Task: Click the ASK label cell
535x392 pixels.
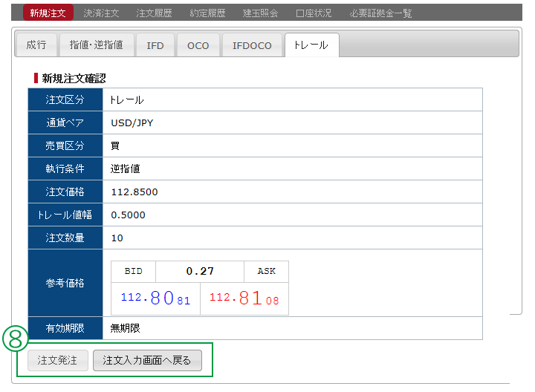Action: pos(267,271)
